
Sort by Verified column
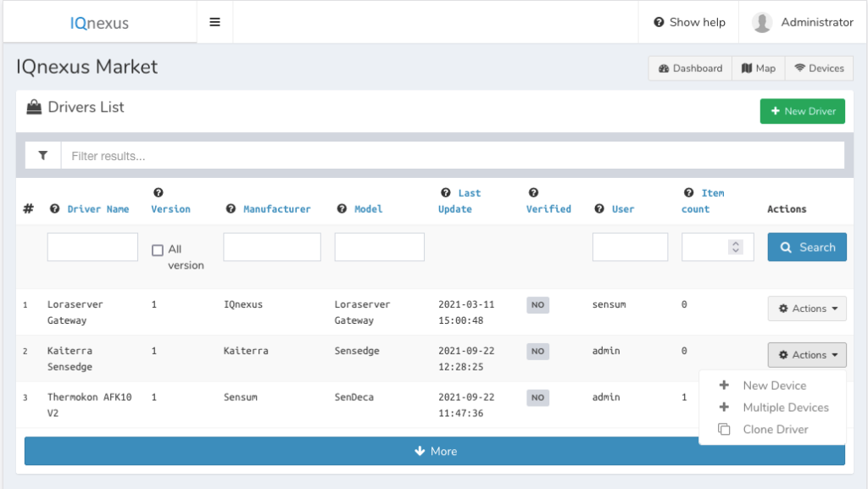tap(548, 209)
